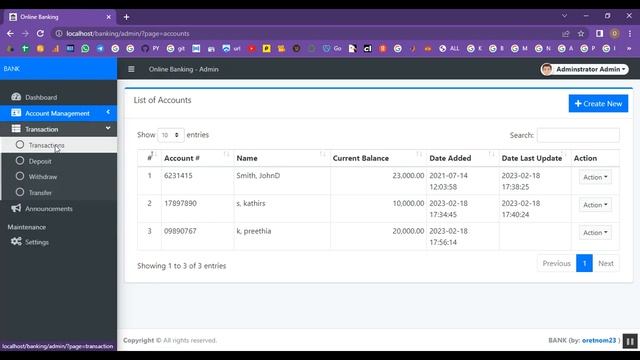Open the Dashboard icon in sidebar

(x=16, y=97)
